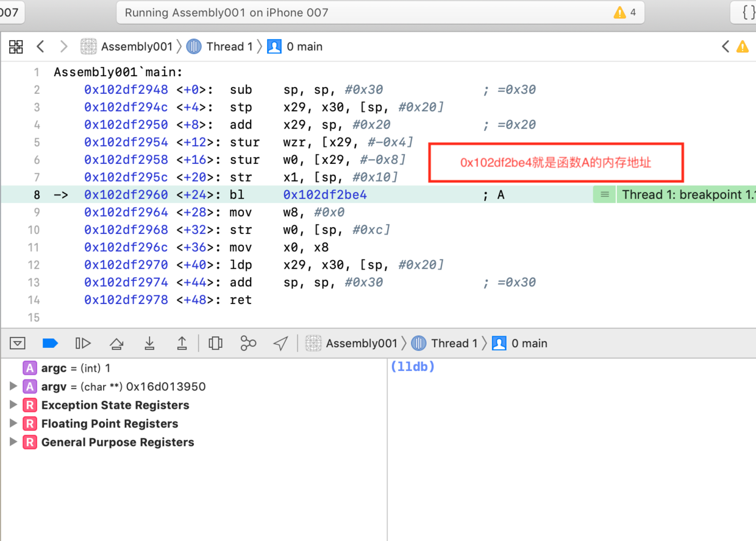This screenshot has width=756, height=541.
Task: Go to previous issue chevron at right
Action: click(726, 47)
